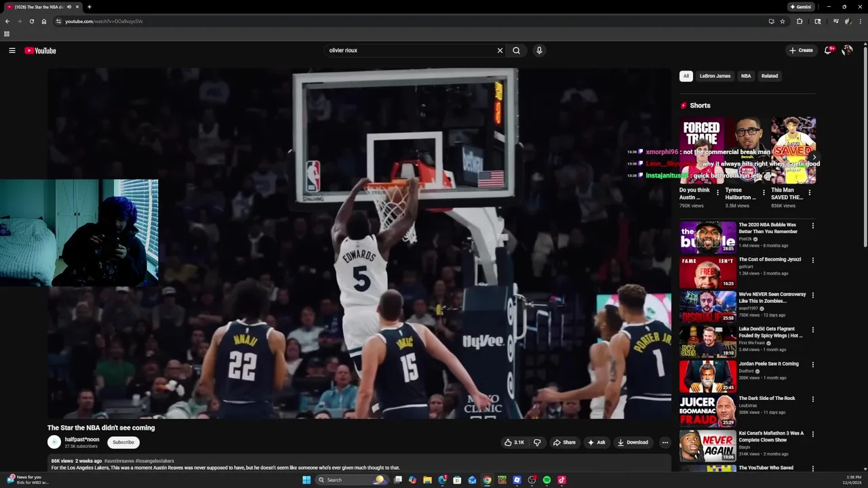Select the NBA filter chip
This screenshot has width=868, height=488.
point(746,76)
